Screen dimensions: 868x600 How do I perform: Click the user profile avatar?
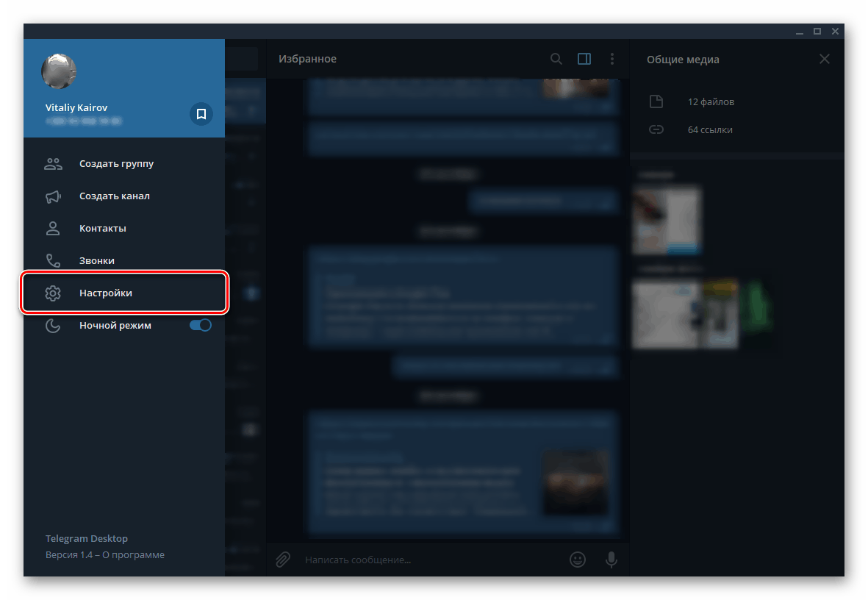coord(59,72)
